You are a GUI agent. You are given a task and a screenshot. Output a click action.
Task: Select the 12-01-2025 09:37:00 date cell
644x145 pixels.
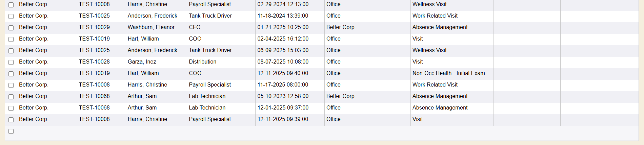283,108
